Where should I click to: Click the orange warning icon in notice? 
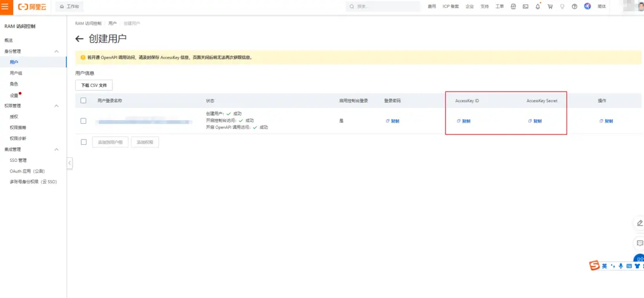(x=83, y=57)
